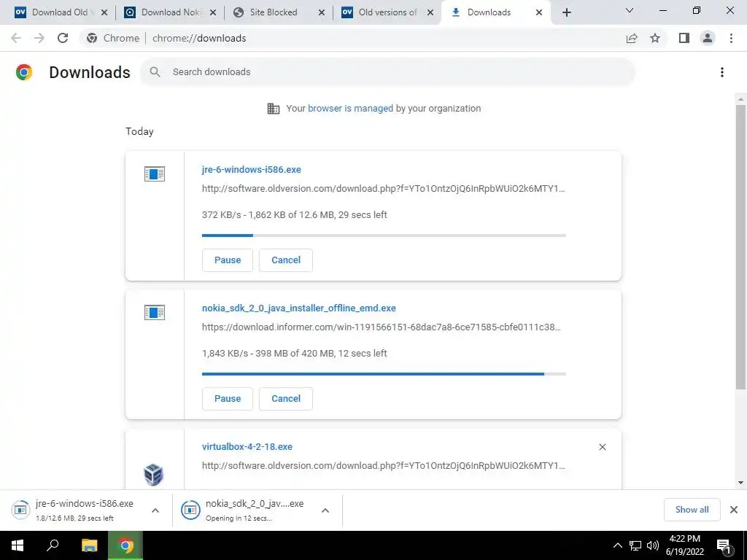Open the Chrome profile avatar
The image size is (747, 560).
708,38
